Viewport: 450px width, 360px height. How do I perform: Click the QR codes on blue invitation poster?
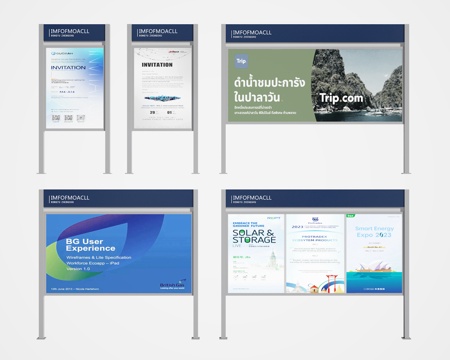coord(68,118)
